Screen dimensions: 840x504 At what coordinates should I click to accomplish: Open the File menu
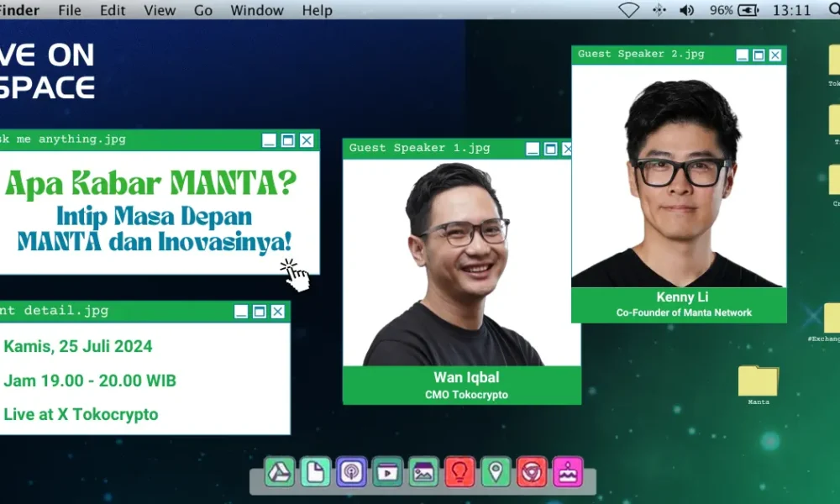point(70,10)
